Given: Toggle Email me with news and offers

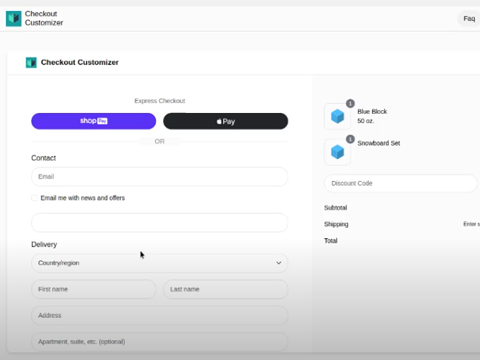Looking at the screenshot, I should coord(34,198).
